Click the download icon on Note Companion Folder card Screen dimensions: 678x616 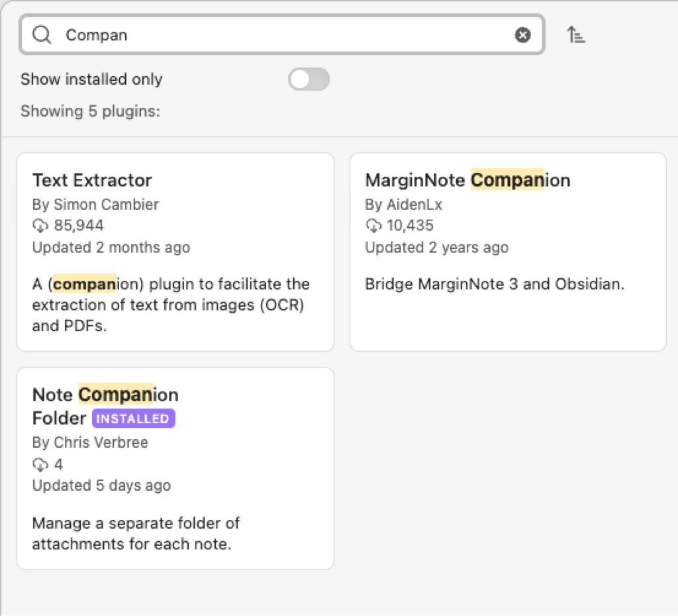[39, 464]
